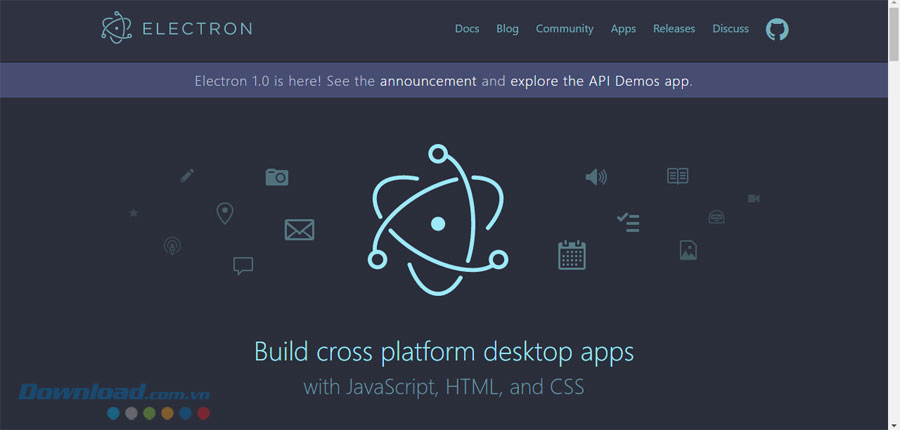Go to the Blog page
The image size is (900, 430).
click(507, 29)
